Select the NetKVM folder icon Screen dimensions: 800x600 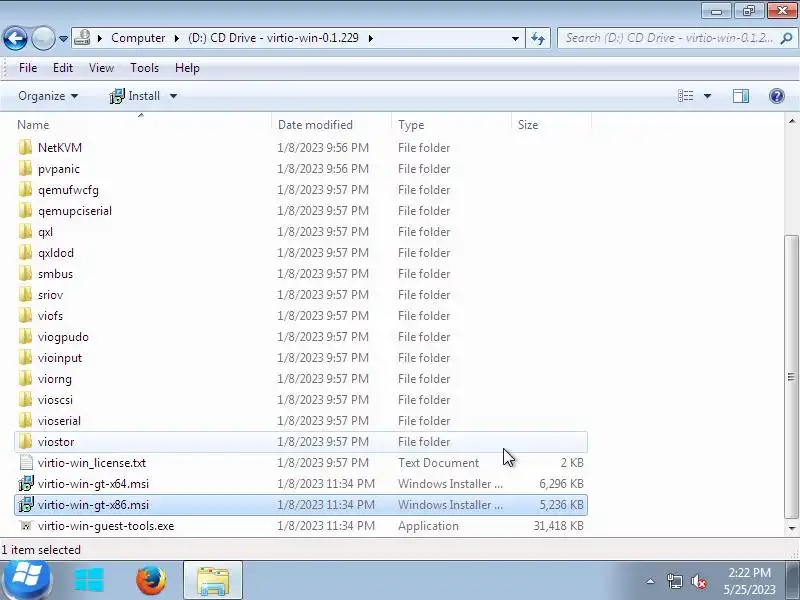pos(25,147)
